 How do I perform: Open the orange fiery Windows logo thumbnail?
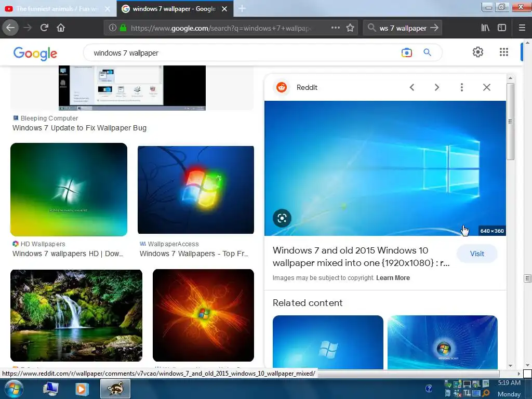point(203,315)
